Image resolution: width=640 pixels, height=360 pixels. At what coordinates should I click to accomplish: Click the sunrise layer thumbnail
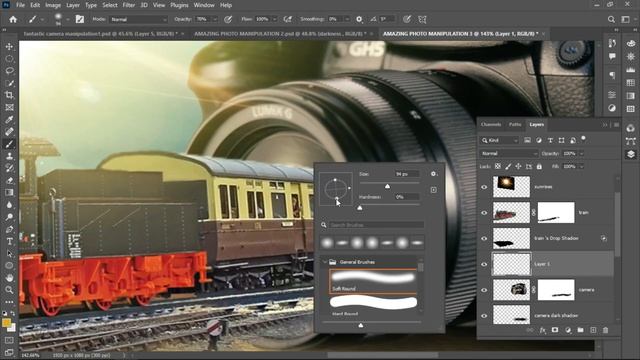[x=511, y=187]
